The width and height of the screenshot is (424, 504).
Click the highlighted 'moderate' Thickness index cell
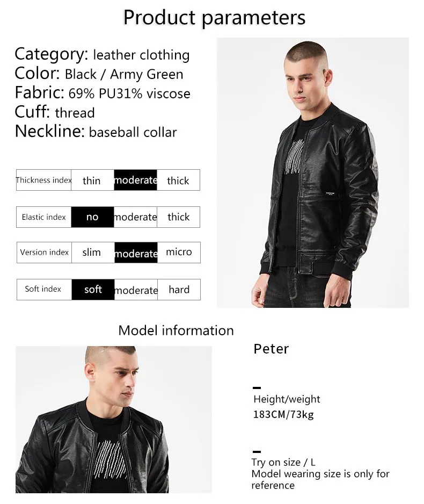click(x=135, y=180)
